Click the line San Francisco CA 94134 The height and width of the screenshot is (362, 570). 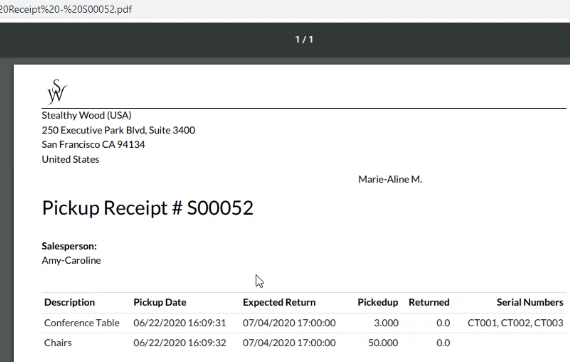(93, 145)
